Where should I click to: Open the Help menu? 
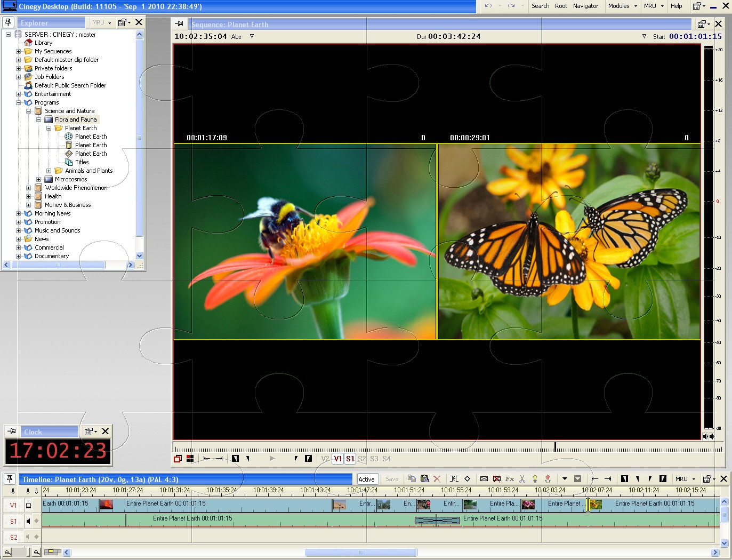[676, 6]
